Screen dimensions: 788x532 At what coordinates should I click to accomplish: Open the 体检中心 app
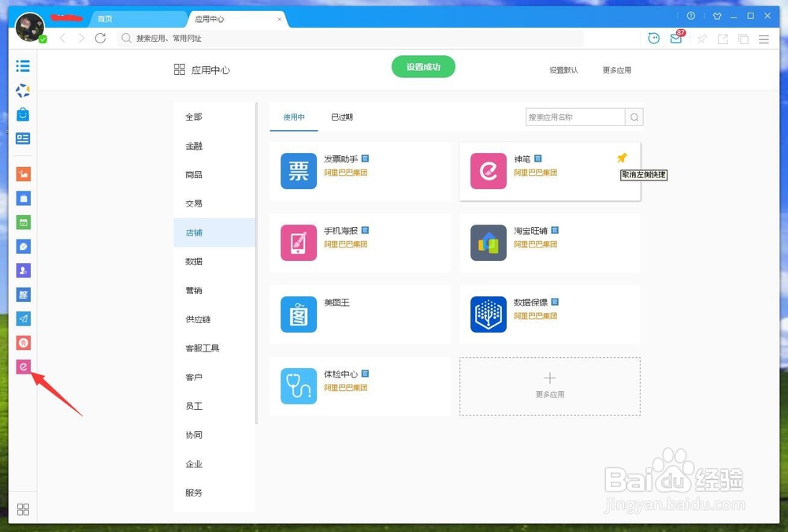pos(360,386)
